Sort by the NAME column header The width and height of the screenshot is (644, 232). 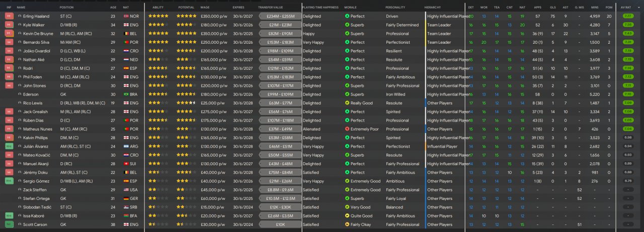tap(21, 8)
